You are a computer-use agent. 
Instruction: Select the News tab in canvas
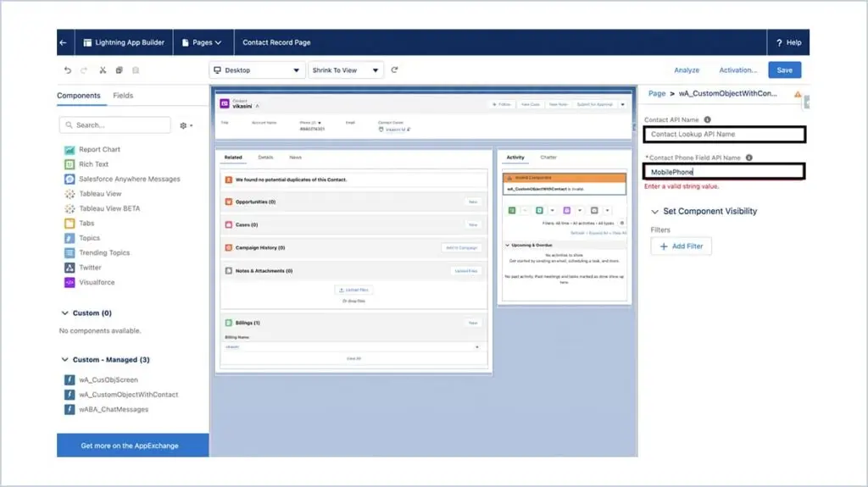[x=296, y=158]
